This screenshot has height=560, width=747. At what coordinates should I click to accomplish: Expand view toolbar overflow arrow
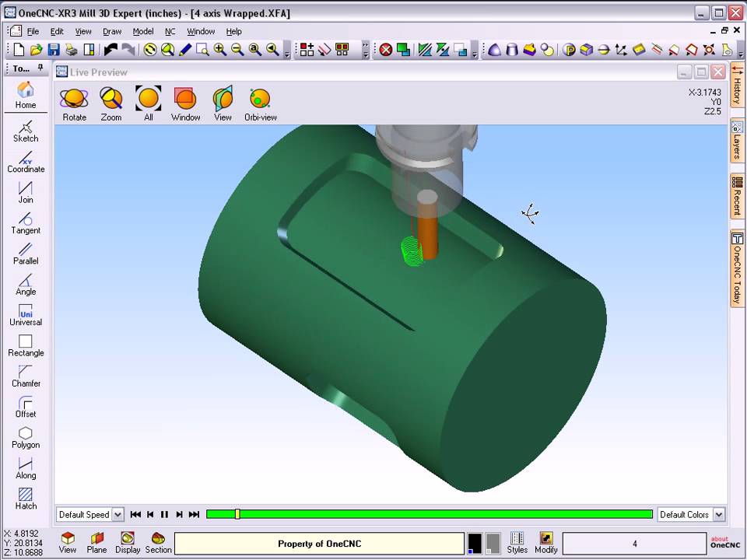click(x=287, y=51)
